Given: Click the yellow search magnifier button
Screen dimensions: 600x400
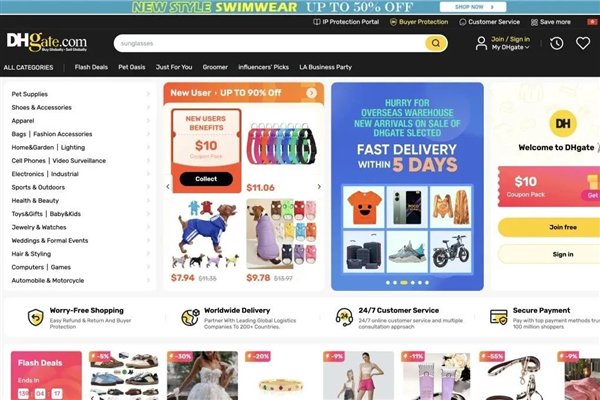Looking at the screenshot, I should coord(435,43).
